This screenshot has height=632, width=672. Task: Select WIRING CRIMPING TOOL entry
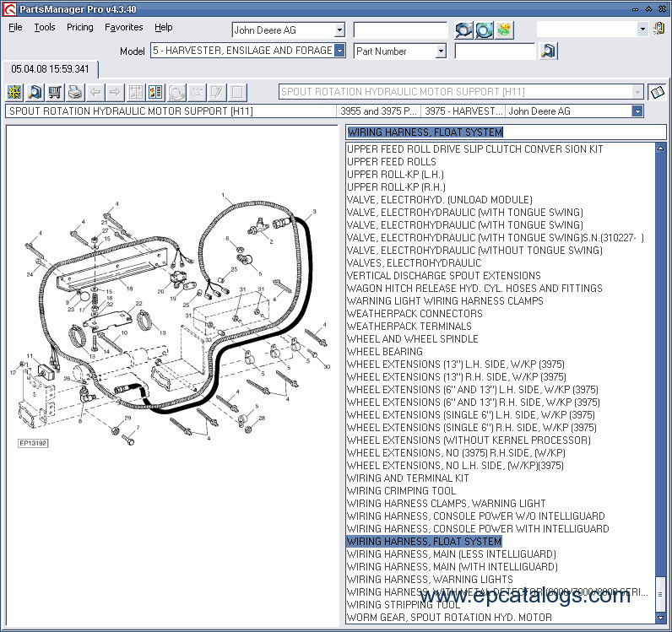(401, 490)
